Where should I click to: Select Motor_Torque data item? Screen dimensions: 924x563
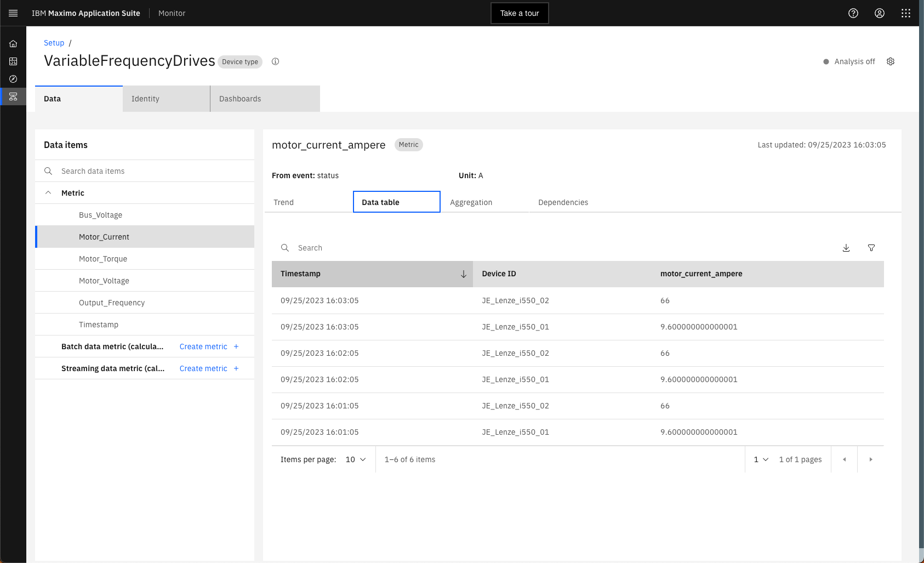[145, 259]
